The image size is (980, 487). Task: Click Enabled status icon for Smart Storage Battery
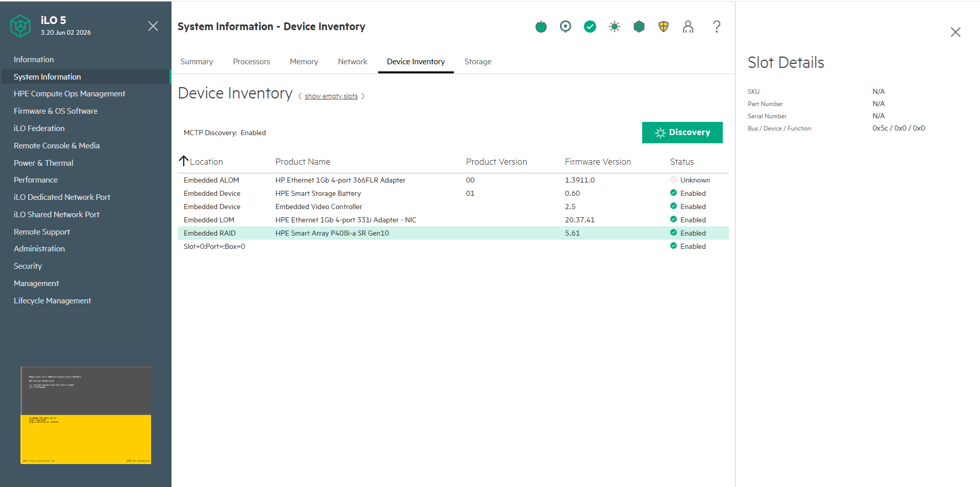pos(673,193)
